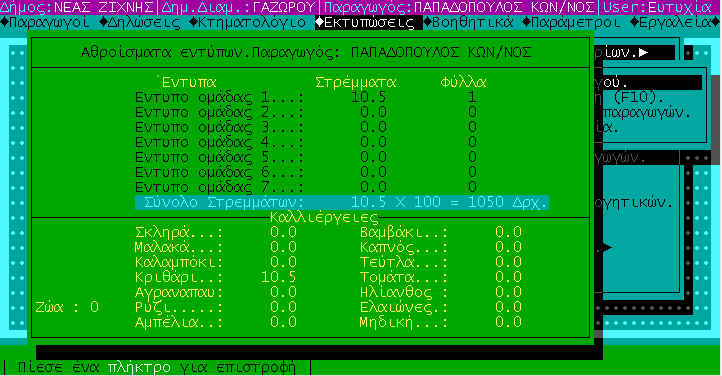
Task: Click the Καλαμπόκι crop entry
Action: click(215, 262)
